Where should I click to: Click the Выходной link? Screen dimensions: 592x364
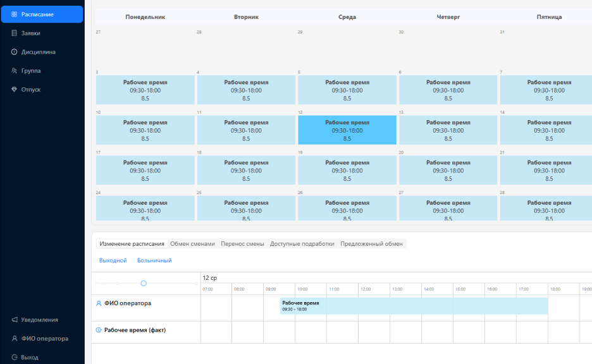pyautogui.click(x=113, y=260)
